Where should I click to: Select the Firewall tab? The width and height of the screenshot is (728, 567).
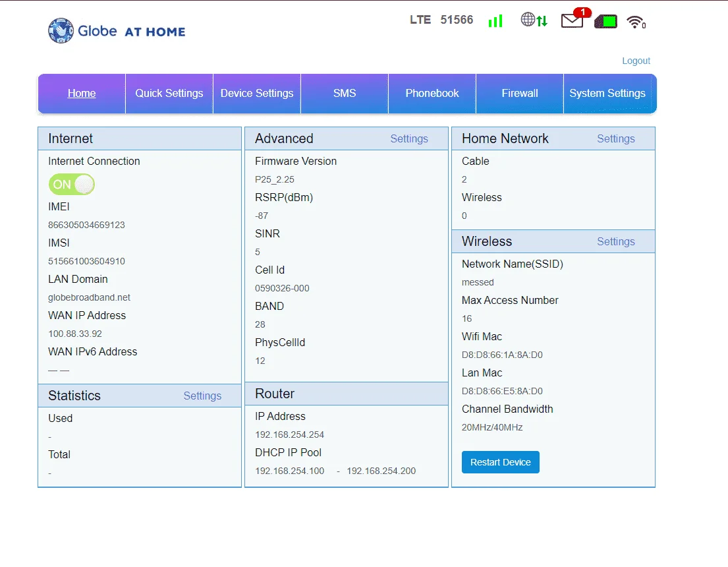coord(520,94)
